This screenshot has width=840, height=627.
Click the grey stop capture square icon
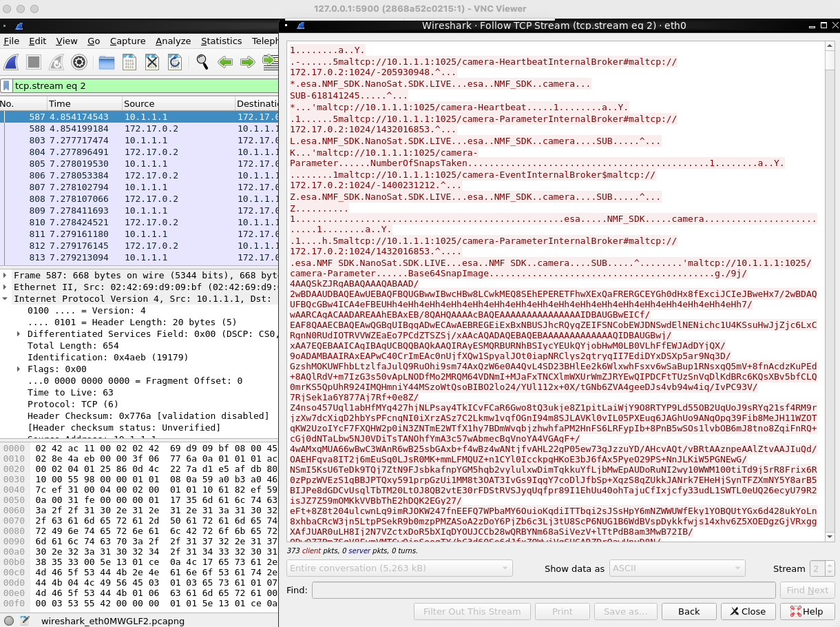[x=33, y=63]
